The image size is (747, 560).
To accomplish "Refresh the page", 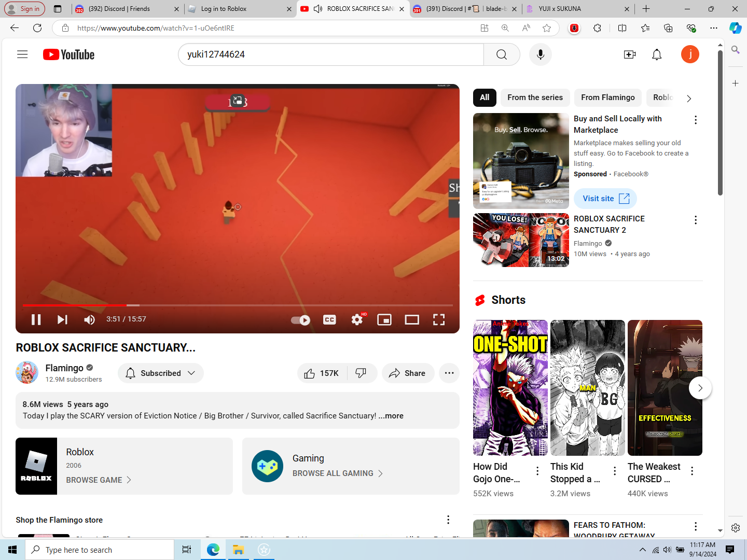I will pyautogui.click(x=37, y=28).
